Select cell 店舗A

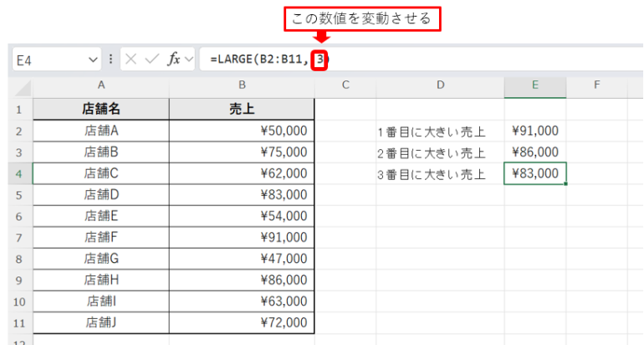101,131
